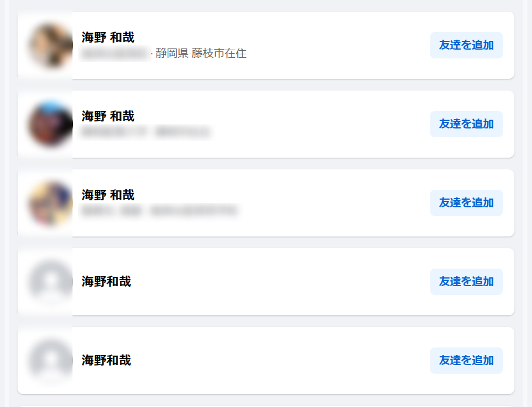
Task: Click the bottom gray default avatar placeholder
Action: pos(50,360)
